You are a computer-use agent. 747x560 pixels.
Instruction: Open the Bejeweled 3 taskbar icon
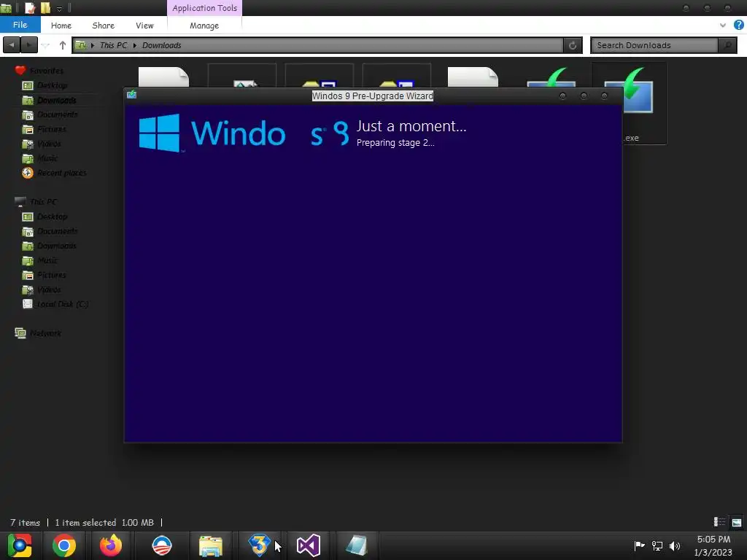click(x=259, y=545)
